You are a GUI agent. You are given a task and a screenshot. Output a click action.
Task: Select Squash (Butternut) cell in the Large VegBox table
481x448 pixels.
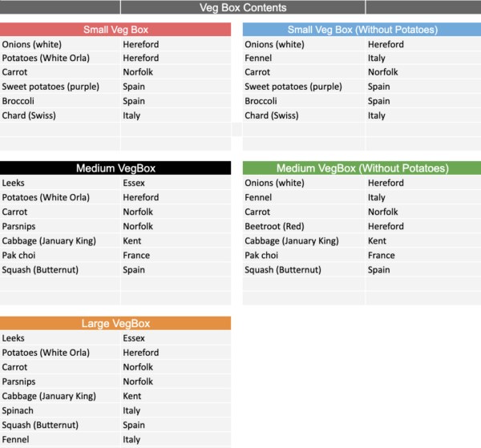[40, 425]
